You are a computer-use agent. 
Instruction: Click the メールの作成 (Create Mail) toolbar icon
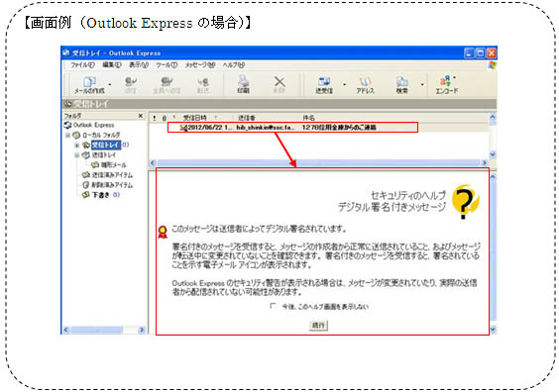click(89, 85)
